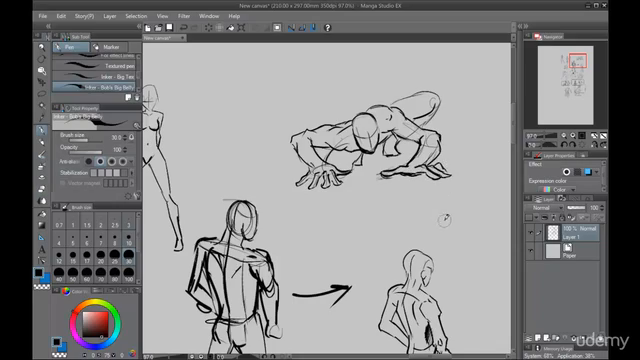The image size is (640, 360).
Task: Select the Textured pen brush
Action: (x=94, y=66)
